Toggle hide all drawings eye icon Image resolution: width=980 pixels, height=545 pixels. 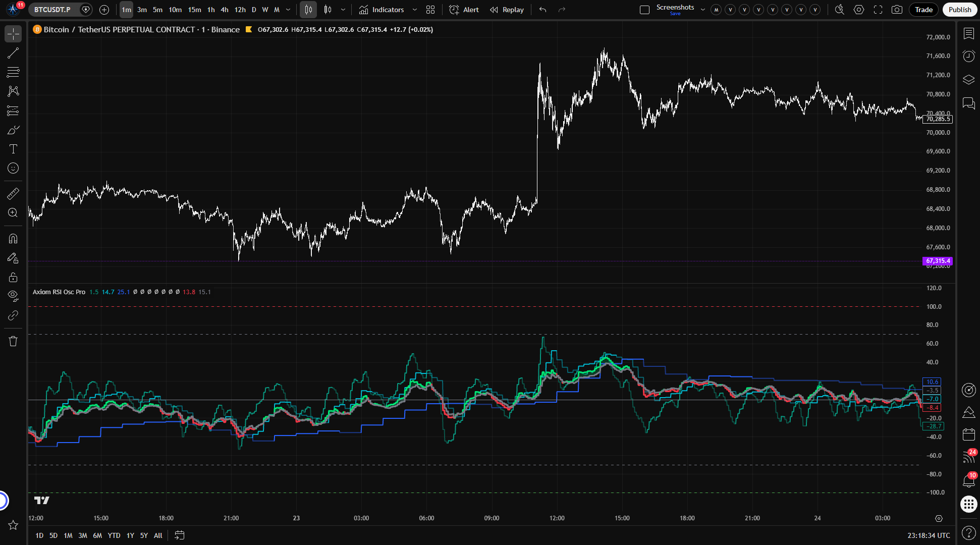click(13, 295)
